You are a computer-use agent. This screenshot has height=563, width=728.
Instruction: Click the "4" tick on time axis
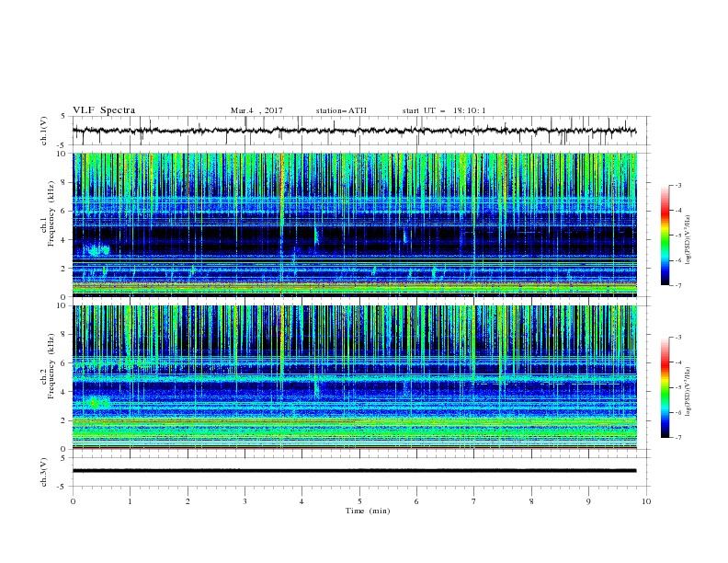pyautogui.click(x=301, y=501)
